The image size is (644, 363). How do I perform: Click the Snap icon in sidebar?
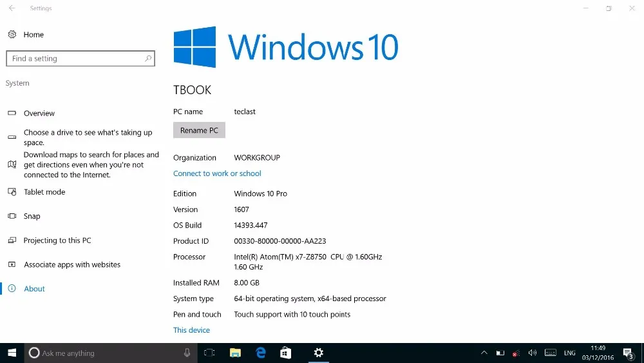pos(12,216)
